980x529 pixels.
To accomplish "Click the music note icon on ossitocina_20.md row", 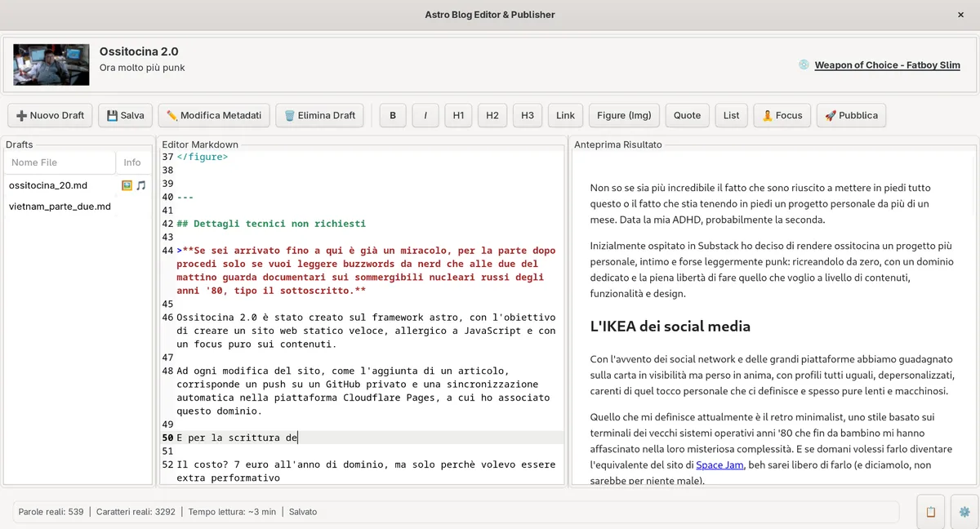I will (x=140, y=185).
